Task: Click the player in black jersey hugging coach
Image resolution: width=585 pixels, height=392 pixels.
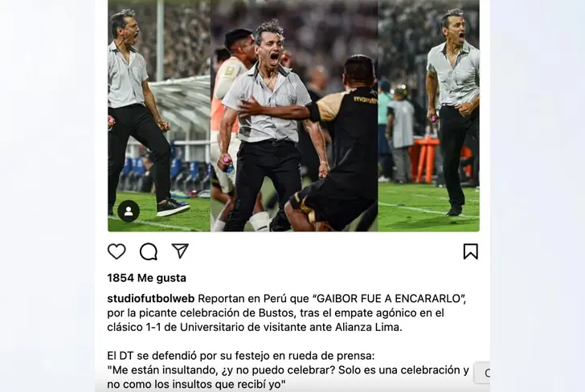Action: 336,145
